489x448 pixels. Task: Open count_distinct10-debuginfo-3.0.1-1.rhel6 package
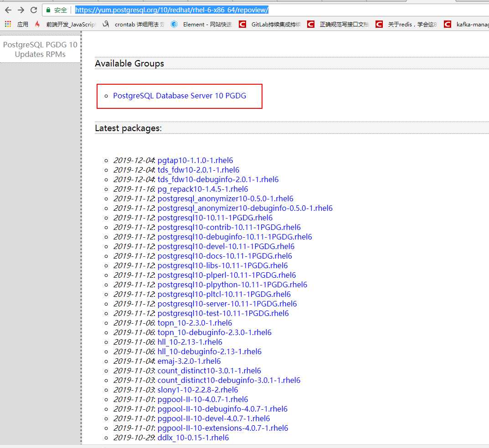coord(229,381)
